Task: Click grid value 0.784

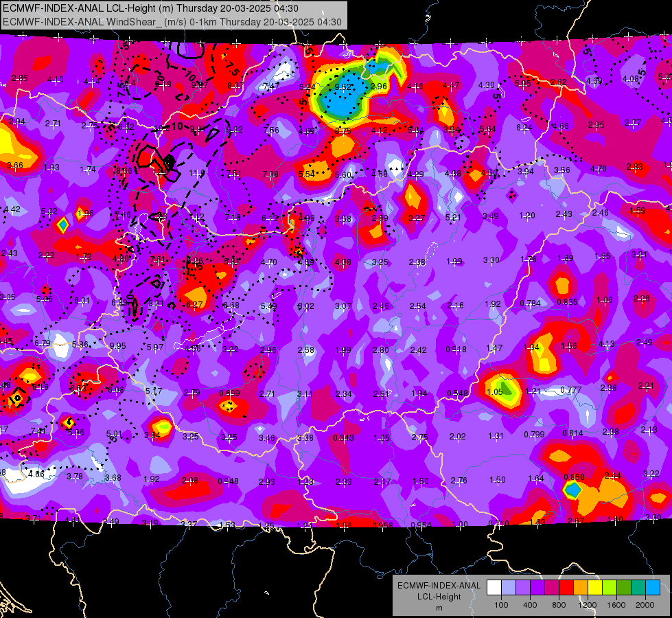Action: coord(530,304)
